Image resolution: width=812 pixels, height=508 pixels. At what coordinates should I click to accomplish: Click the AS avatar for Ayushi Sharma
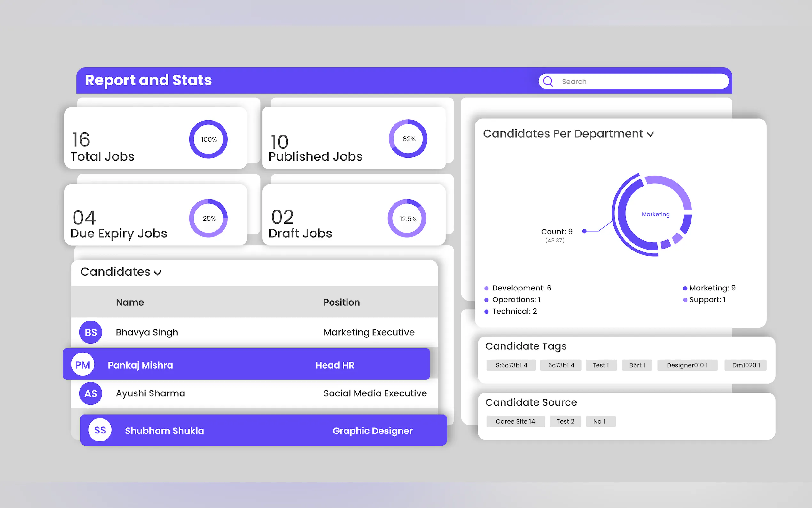pyautogui.click(x=91, y=393)
